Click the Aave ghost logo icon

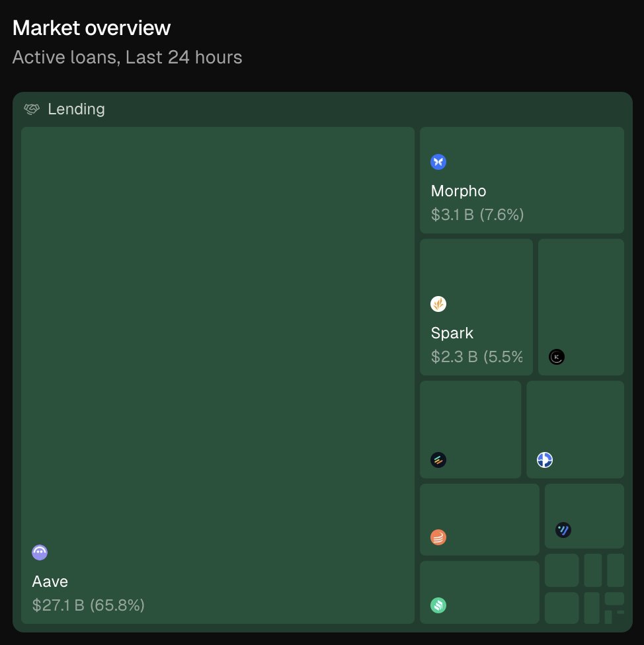pos(40,552)
